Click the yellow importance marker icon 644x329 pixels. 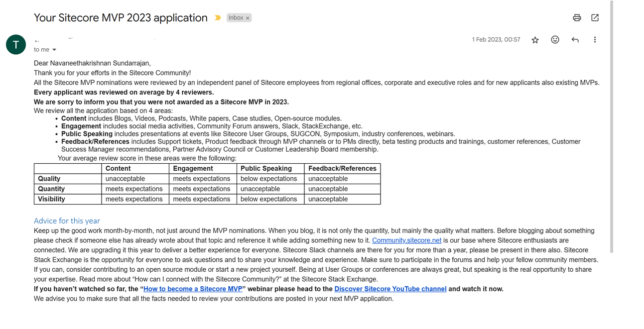coord(218,18)
